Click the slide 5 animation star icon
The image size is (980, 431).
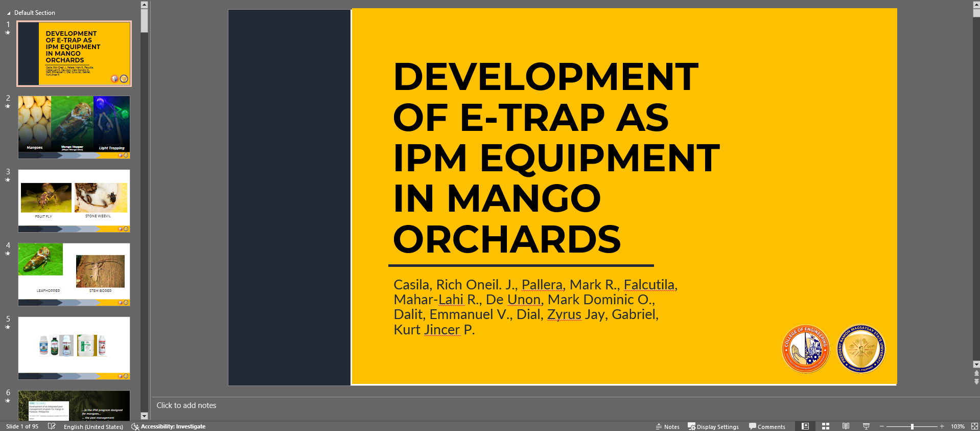8,327
